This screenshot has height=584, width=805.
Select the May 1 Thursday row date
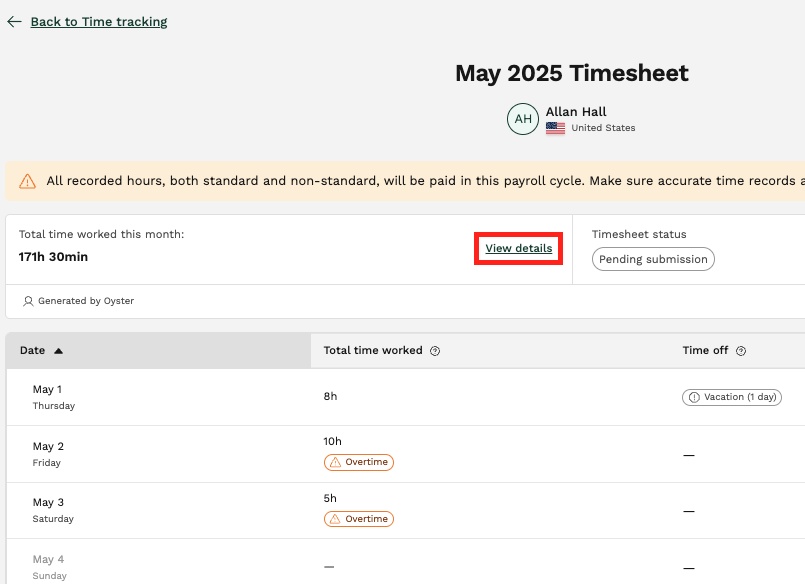pos(53,397)
